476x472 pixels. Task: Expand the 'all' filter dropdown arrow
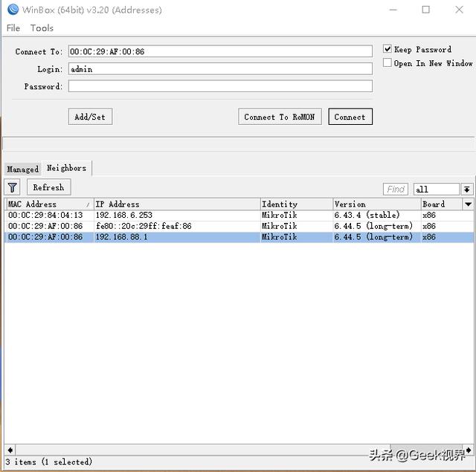pyautogui.click(x=466, y=190)
